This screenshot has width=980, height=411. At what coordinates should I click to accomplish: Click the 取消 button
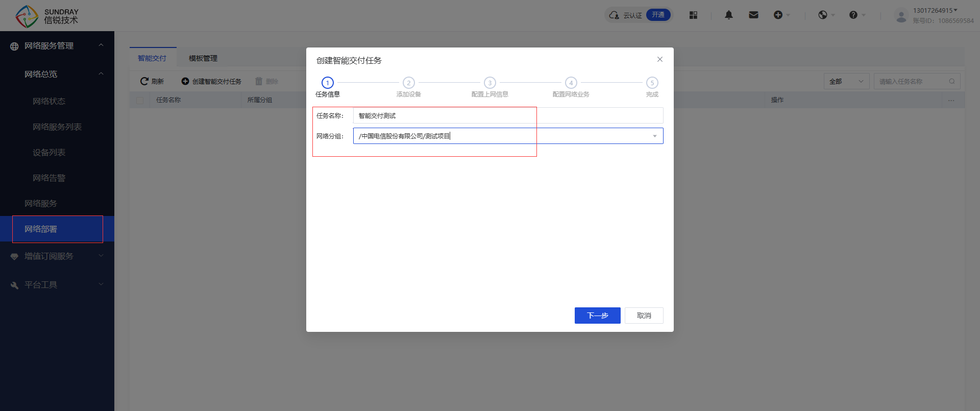[x=644, y=316]
